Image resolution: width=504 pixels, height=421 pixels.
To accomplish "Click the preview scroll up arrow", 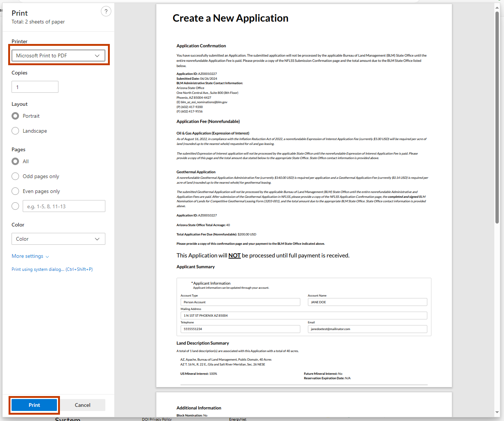I will coord(497,7).
